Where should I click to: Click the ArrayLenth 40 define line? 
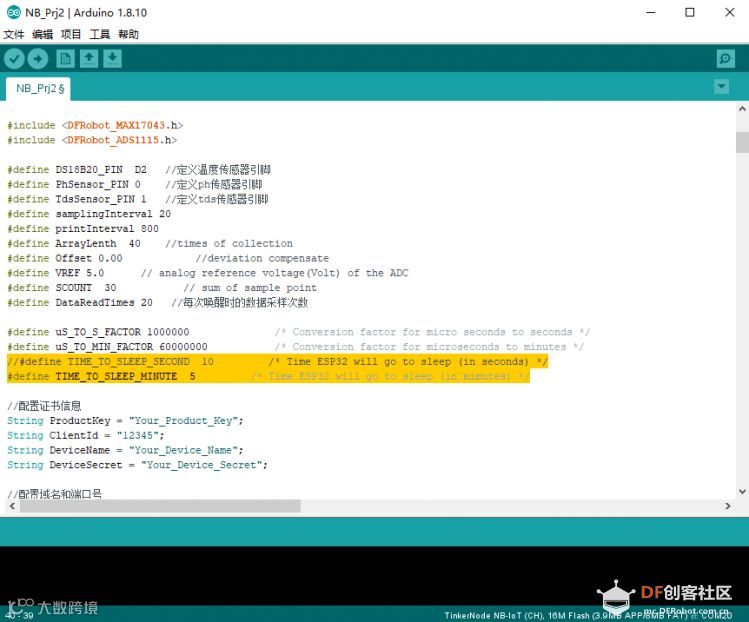(x=150, y=244)
